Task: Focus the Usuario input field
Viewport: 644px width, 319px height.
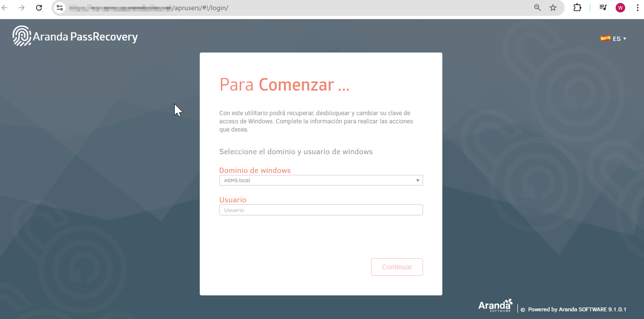Action: point(321,210)
